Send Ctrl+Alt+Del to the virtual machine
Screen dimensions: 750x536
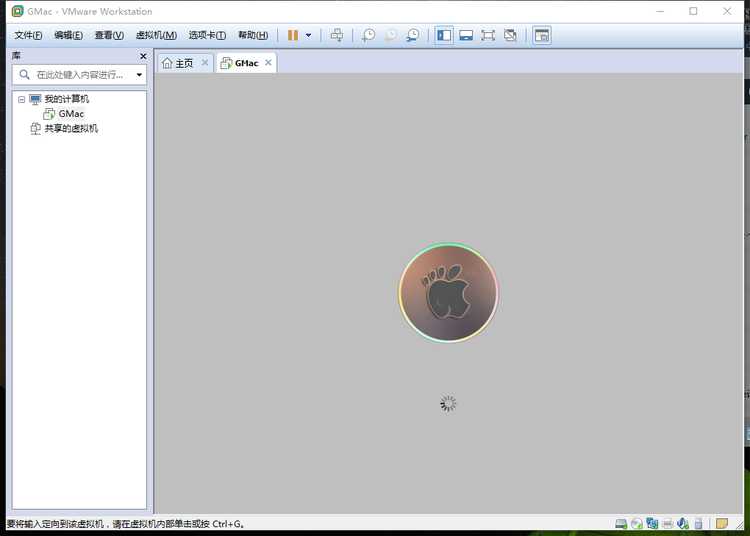337,35
